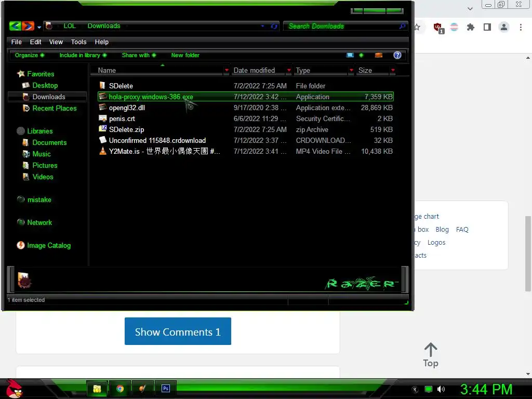Open Chrome three-dot menu
Image resolution: width=532 pixels, height=399 pixels.
[521, 27]
